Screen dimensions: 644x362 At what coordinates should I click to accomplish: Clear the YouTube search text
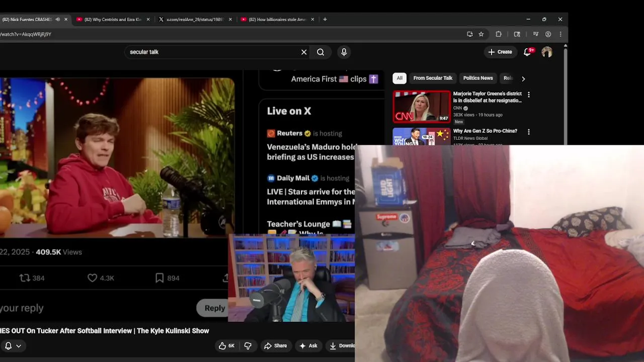click(304, 52)
